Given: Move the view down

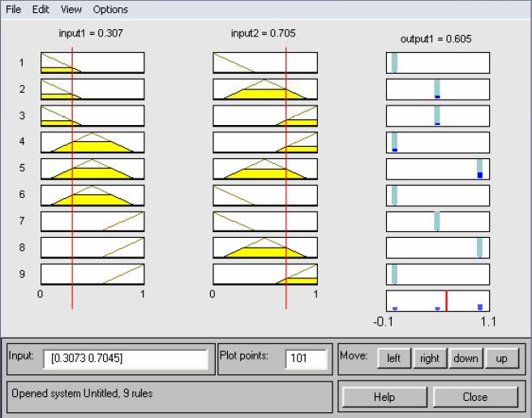Looking at the screenshot, I should 466,358.
